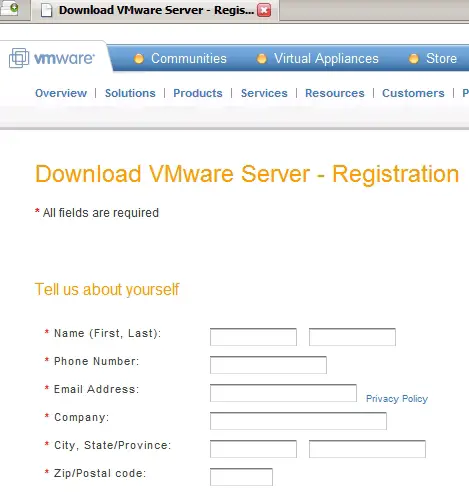469x492 pixels.
Task: Click the 'Zip/Postal code:' label
Action: coord(100,473)
